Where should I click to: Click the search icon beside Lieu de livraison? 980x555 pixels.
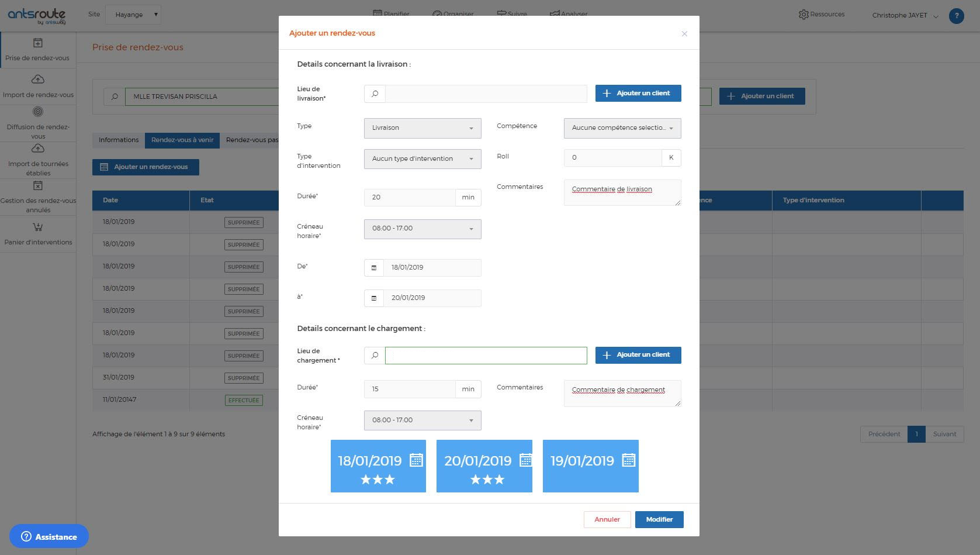pos(375,94)
